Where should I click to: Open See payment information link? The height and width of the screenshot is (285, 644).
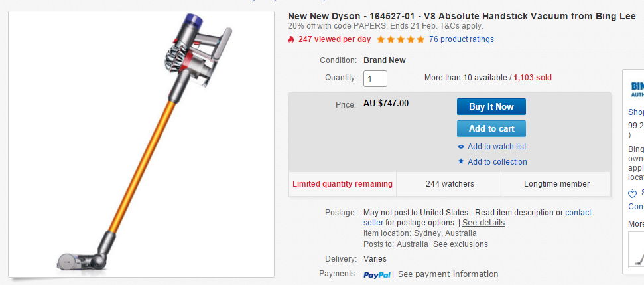448,274
